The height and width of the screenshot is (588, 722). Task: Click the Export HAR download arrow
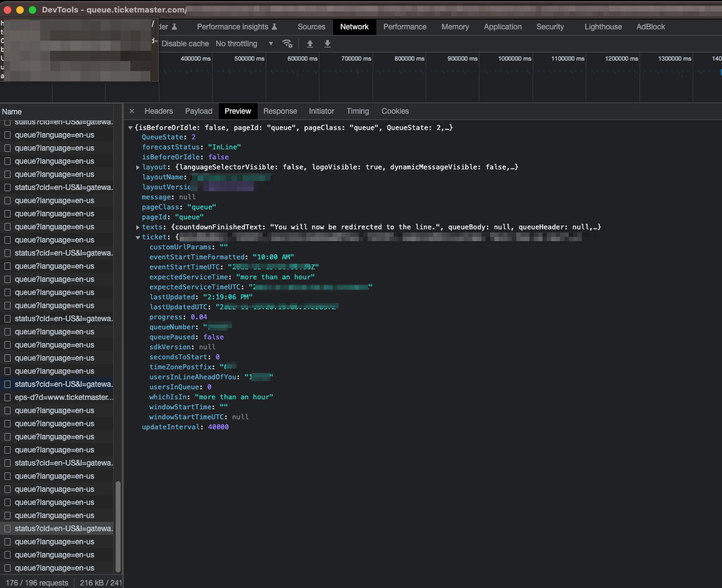328,44
